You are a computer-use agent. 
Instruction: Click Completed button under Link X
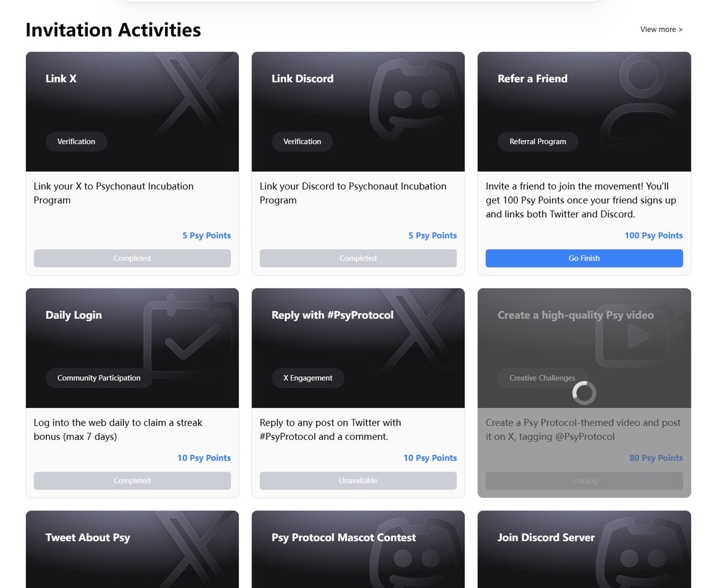132,258
